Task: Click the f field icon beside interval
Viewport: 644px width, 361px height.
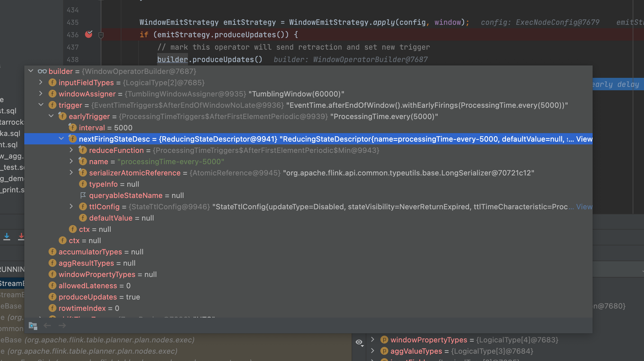Action: pyautogui.click(x=73, y=127)
